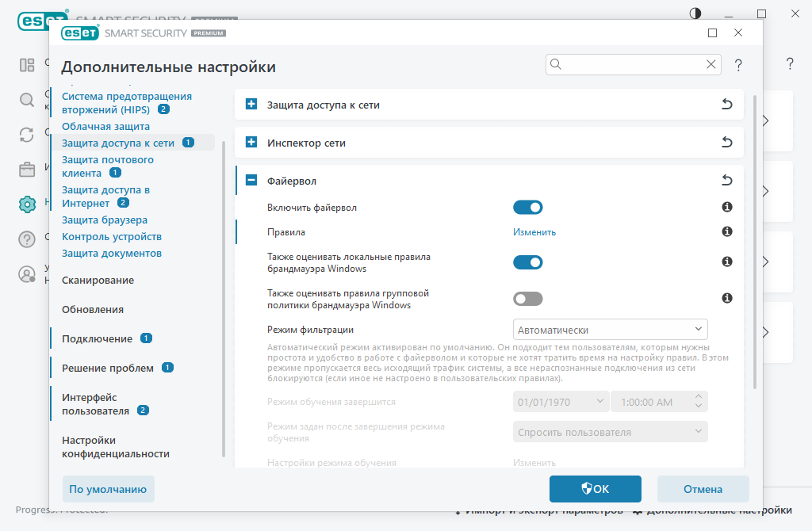Open setup gear icon in main sidebar

point(27,204)
